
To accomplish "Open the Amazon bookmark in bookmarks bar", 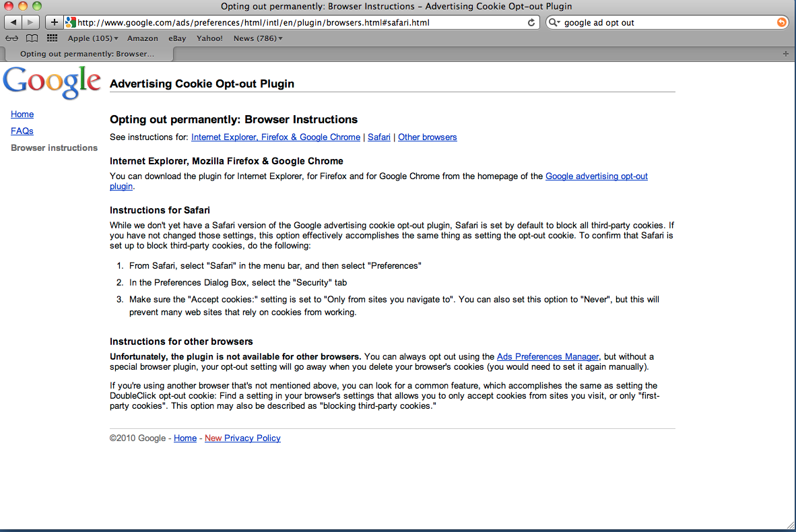I will [x=143, y=38].
